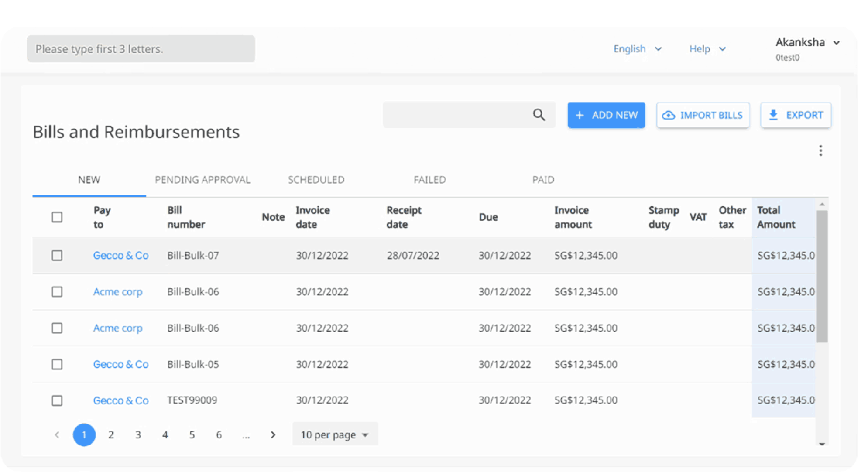Select the TEST99009 row checkbox

coord(57,400)
